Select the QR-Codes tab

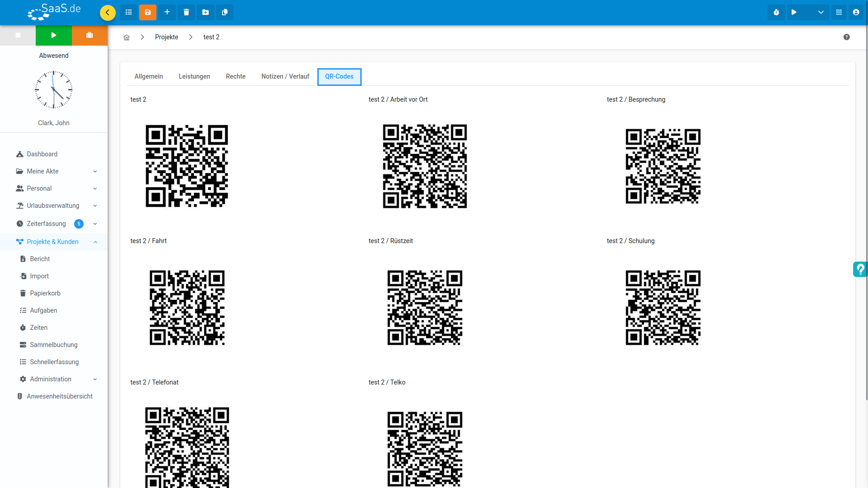340,77
